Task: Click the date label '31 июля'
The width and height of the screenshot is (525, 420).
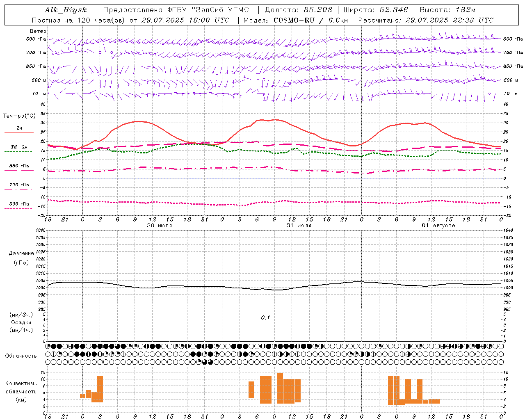Action: (299, 226)
